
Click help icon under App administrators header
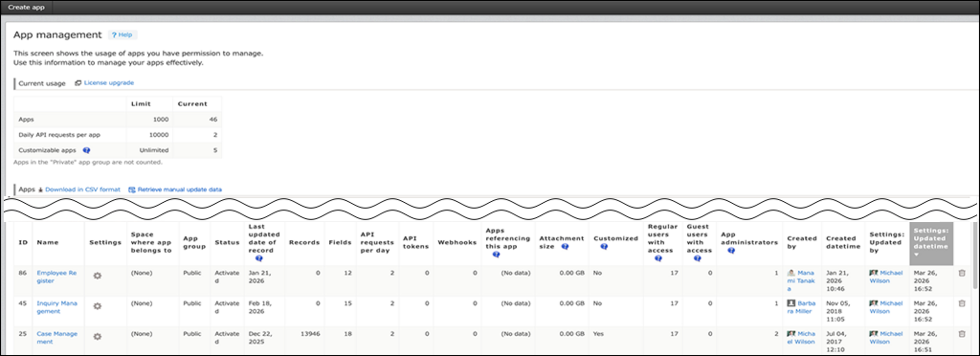730,251
